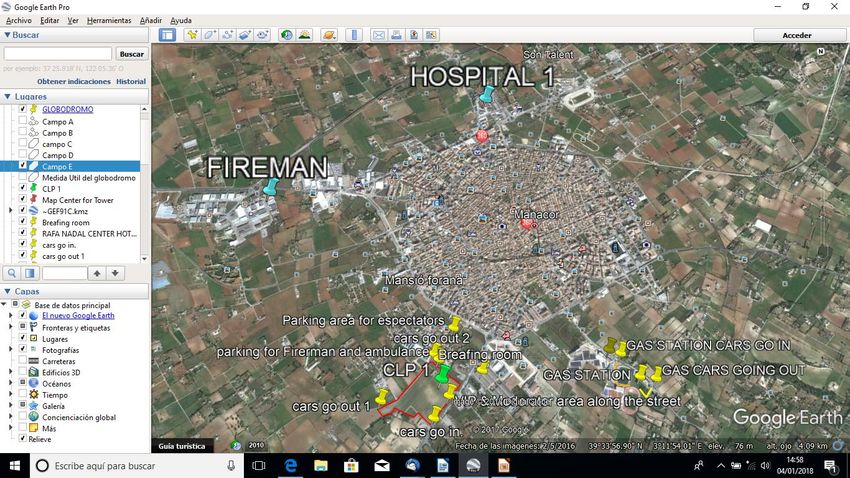Uncheck the Relieve layer checkbox
The image size is (850, 478).
[22, 438]
